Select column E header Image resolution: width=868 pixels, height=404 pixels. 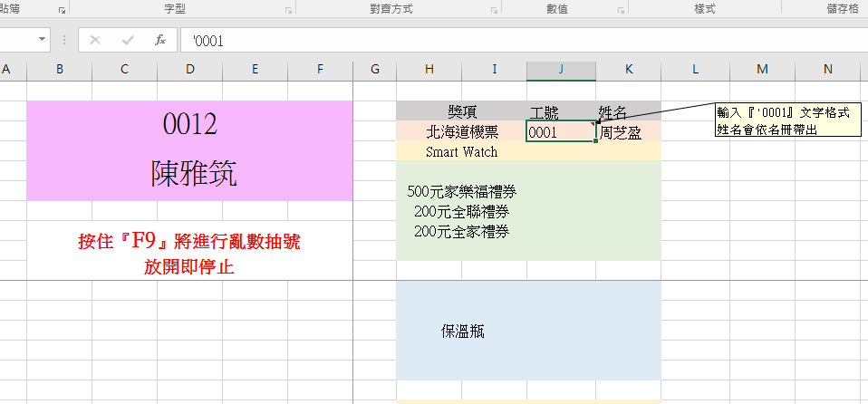click(256, 69)
